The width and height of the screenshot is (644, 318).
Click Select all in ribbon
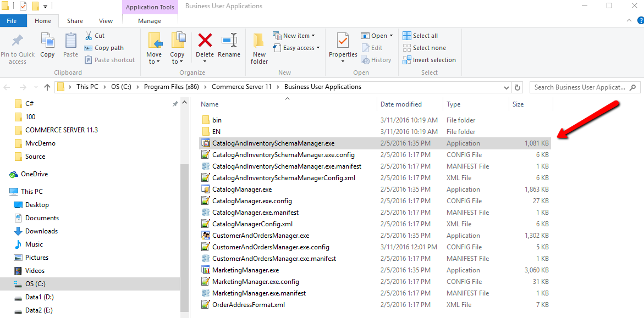pyautogui.click(x=420, y=36)
